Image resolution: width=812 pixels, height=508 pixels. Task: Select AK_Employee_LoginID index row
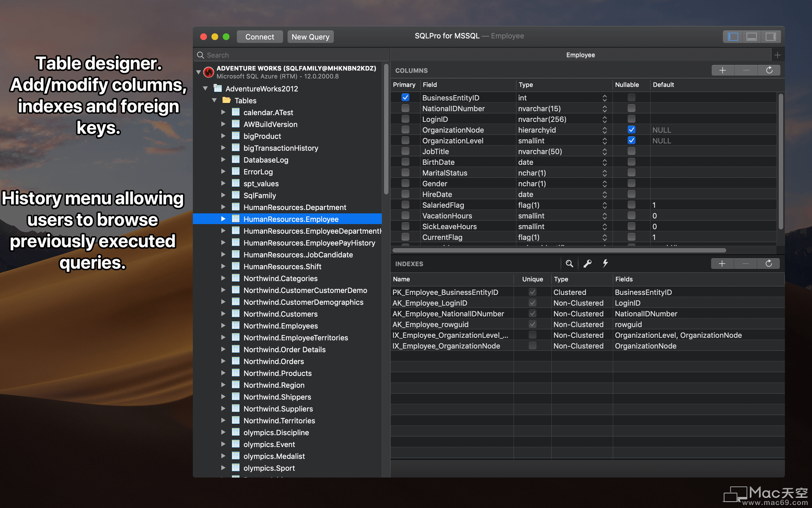(x=587, y=303)
